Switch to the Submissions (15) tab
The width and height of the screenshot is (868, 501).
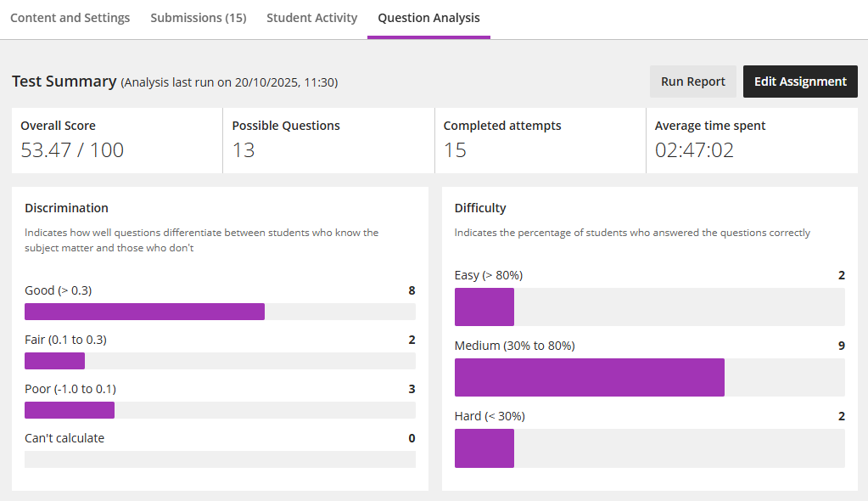tap(198, 18)
